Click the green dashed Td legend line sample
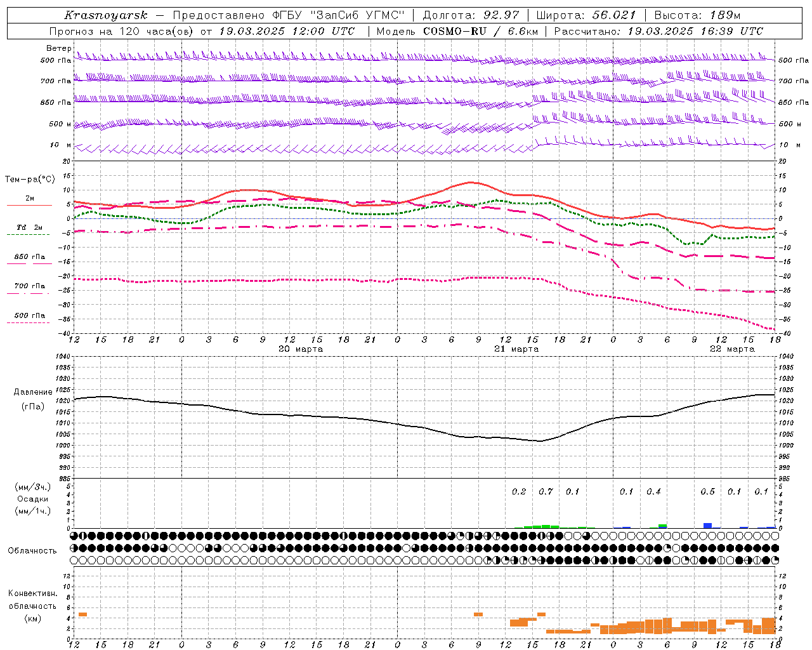Image resolution: width=812 pixels, height=650 pixels. tap(28, 234)
